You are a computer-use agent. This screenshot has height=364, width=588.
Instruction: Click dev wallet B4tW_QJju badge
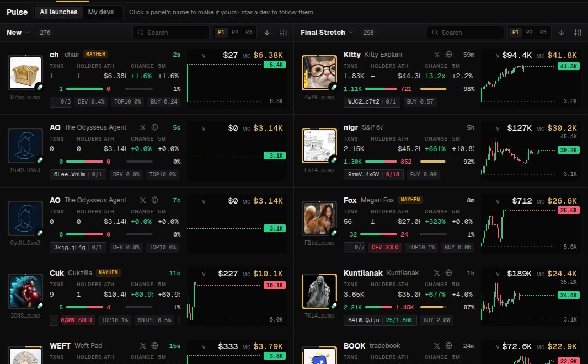380,320
